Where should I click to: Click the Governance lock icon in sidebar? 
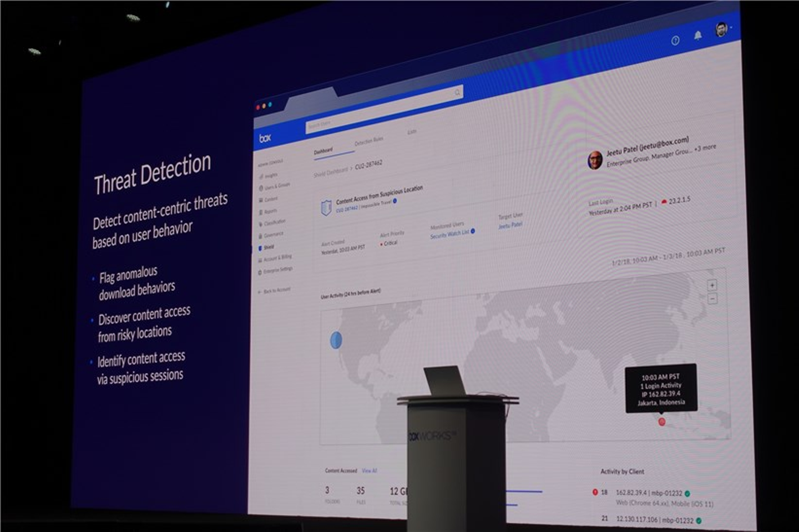tap(261, 236)
